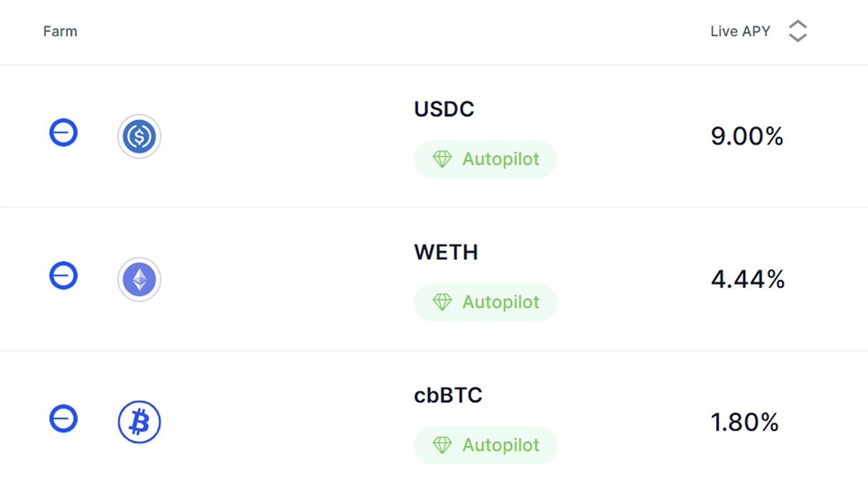The width and height of the screenshot is (868, 490).
Task: Click the Autopilot badge under WETH
Action: [x=485, y=302]
